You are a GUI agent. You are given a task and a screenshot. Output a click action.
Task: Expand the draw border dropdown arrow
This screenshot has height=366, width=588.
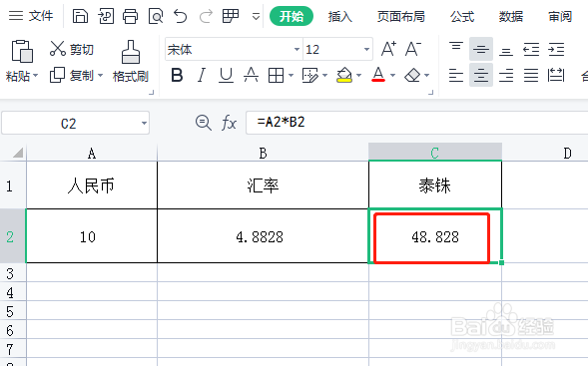[x=324, y=76]
